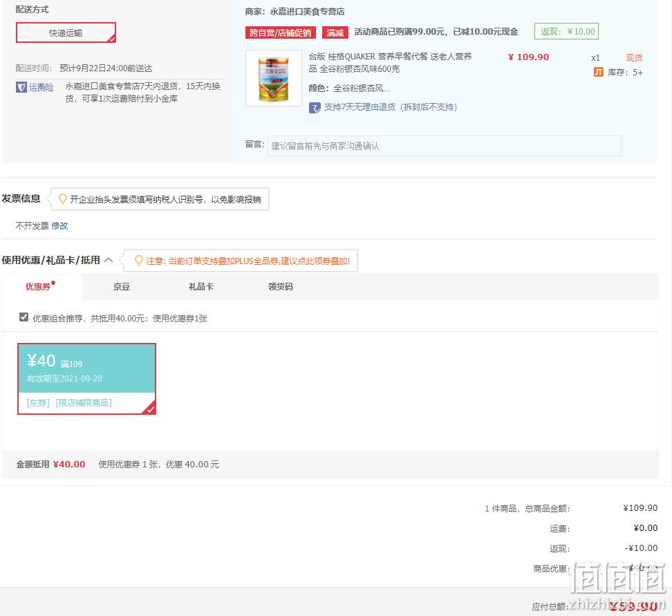The width and height of the screenshot is (672, 616).
Task: Click the merchant name 永嘉进口美食专营店
Action: pos(307,12)
